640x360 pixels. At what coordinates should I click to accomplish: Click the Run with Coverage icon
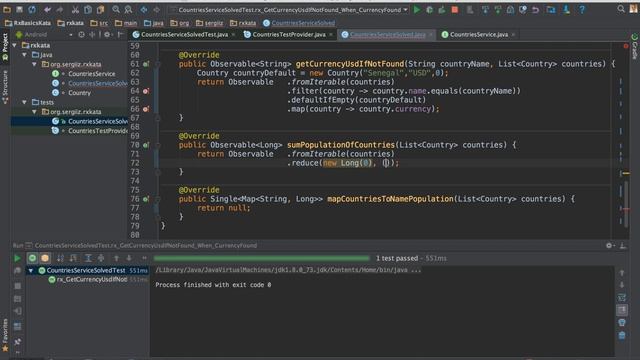pyautogui.click(x=442, y=9)
